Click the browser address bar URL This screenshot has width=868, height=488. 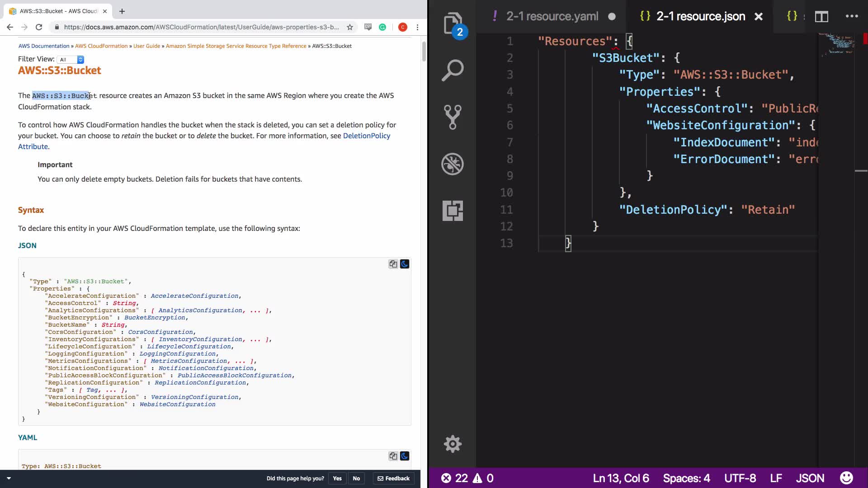201,27
